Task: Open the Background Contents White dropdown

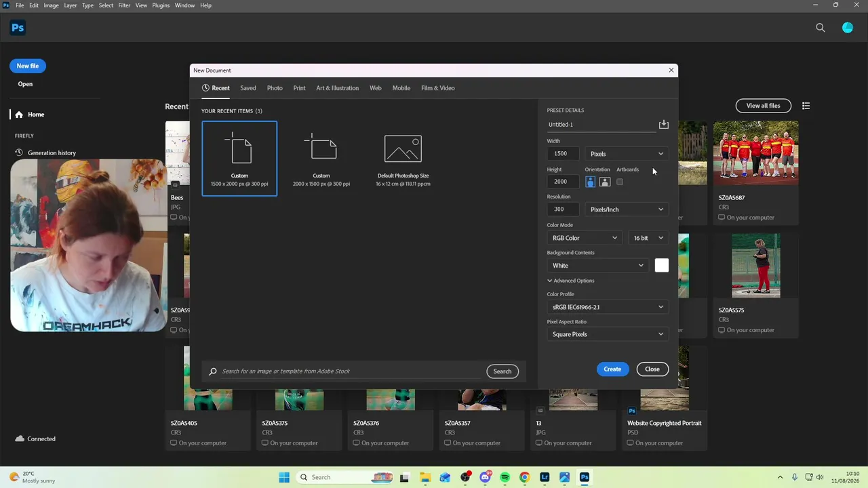Action: pos(598,266)
